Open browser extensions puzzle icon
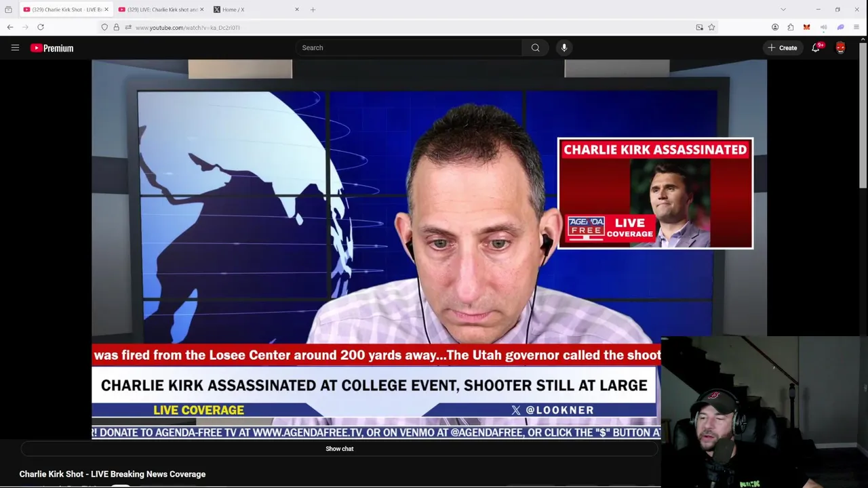The image size is (868, 488). [x=791, y=27]
